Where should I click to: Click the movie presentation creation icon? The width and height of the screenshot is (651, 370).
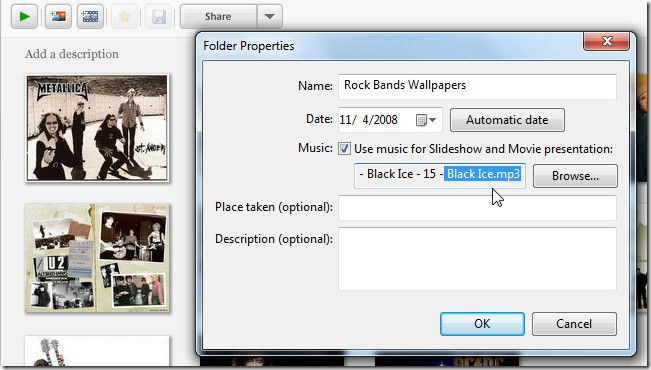tap(90, 17)
